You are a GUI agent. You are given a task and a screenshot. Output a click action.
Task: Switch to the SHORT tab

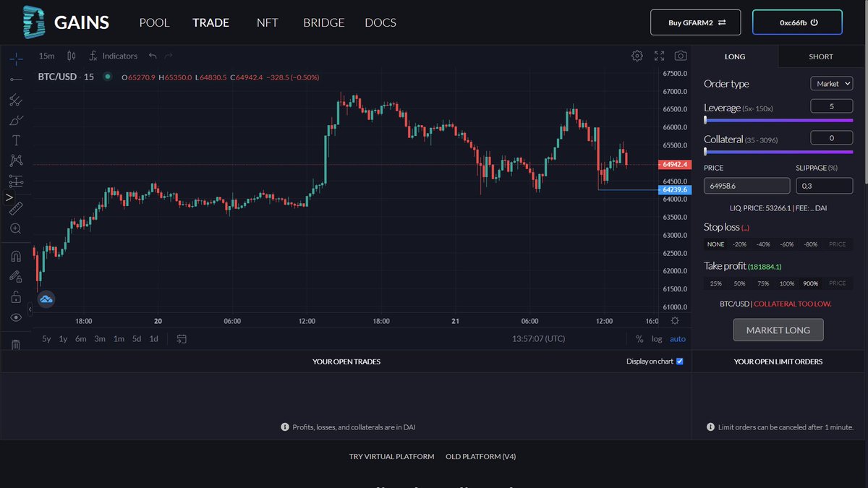(821, 56)
